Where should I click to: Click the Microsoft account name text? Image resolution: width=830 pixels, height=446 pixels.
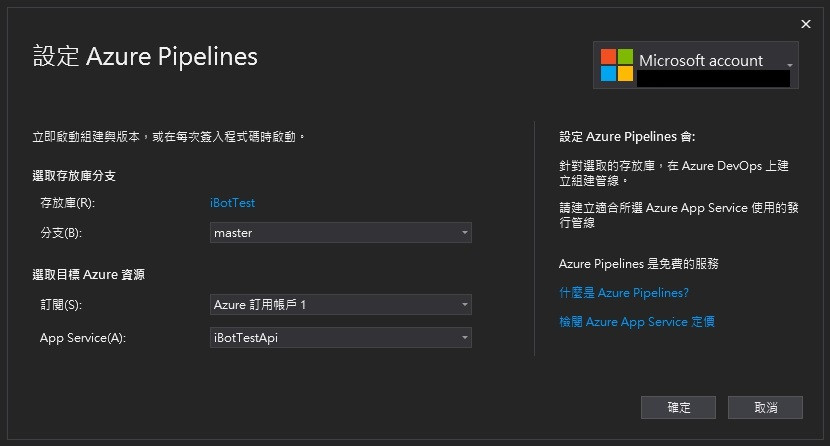[x=701, y=61]
